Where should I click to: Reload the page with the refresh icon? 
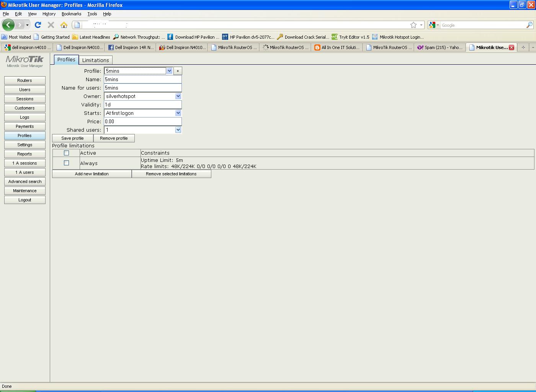coord(38,25)
